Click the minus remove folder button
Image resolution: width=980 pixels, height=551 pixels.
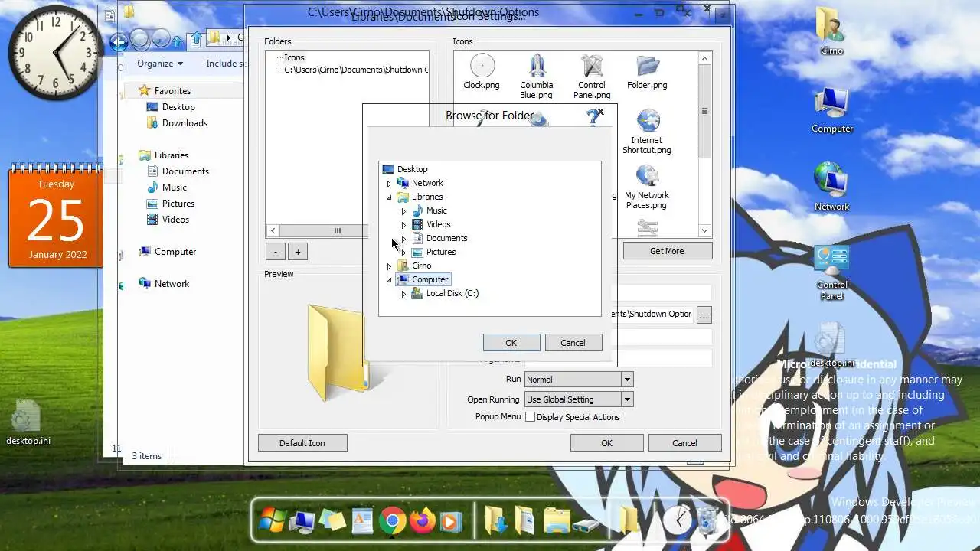[x=276, y=251]
